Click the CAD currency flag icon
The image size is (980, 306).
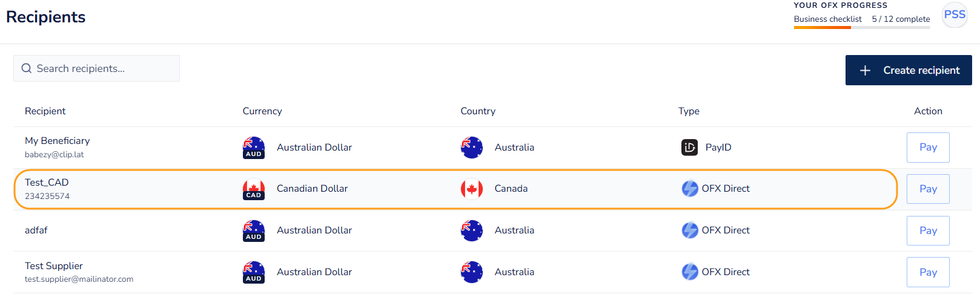tap(254, 189)
